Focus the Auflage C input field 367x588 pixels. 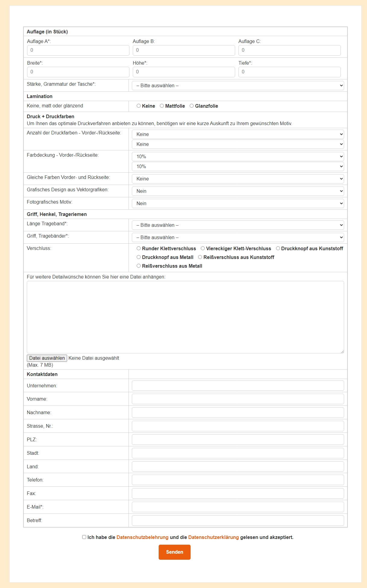click(290, 50)
